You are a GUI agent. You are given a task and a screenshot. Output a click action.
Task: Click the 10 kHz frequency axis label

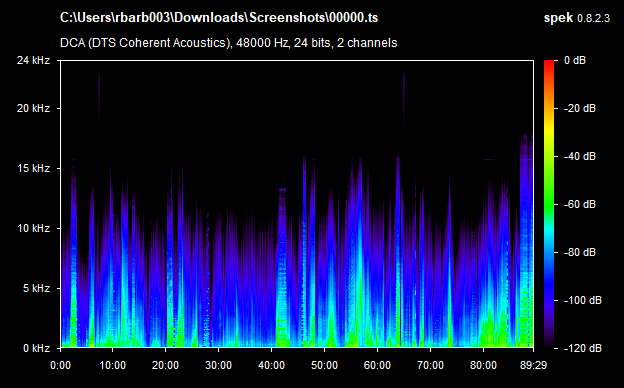tap(33, 228)
